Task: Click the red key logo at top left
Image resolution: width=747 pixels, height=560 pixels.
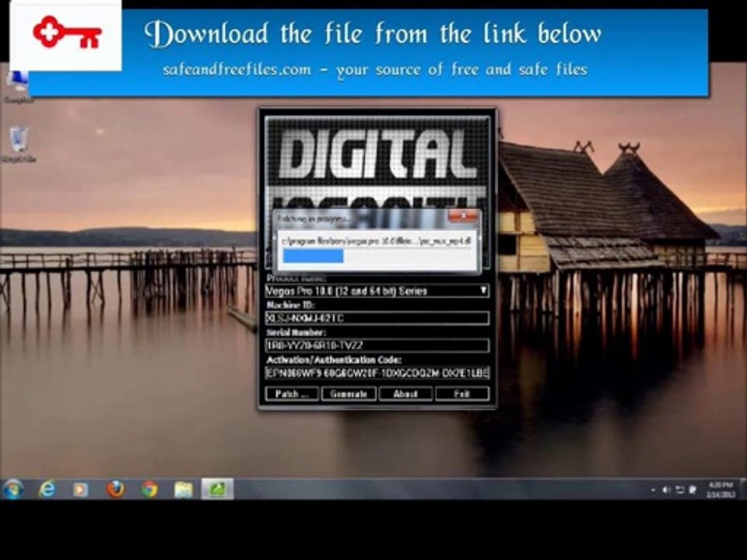Action: click(67, 33)
